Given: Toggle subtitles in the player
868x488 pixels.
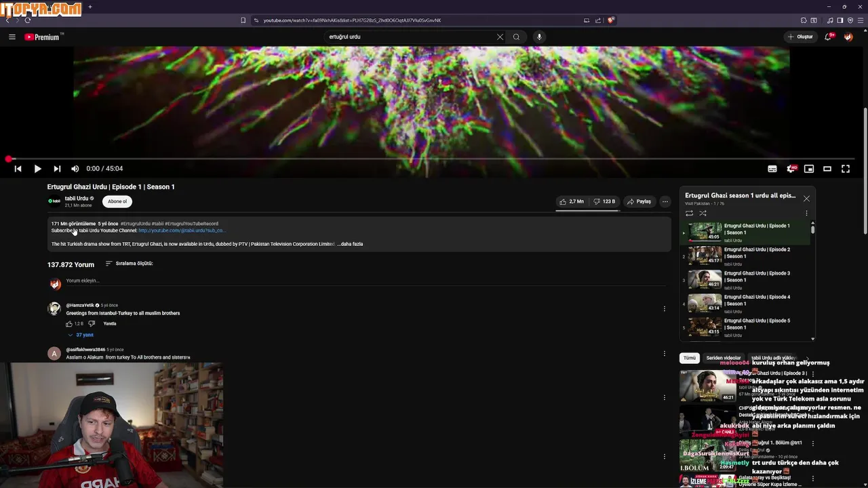Looking at the screenshot, I should [772, 169].
